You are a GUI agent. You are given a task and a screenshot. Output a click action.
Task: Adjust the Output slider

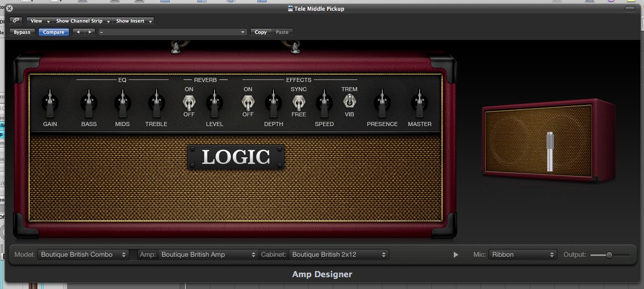pos(610,255)
